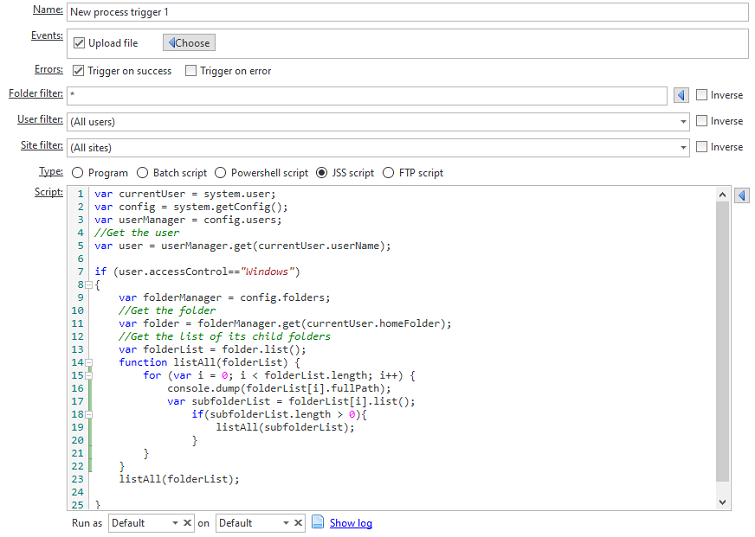Open the Run as Default dropdown
Viewport: 755px width, 537px height.
[175, 523]
